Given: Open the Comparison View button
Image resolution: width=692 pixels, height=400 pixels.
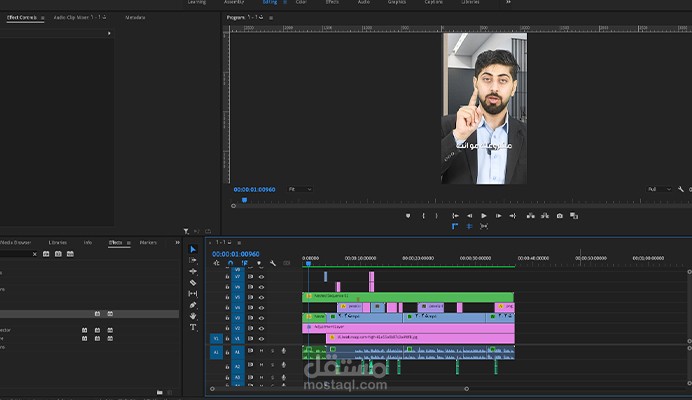Looking at the screenshot, I should (574, 216).
